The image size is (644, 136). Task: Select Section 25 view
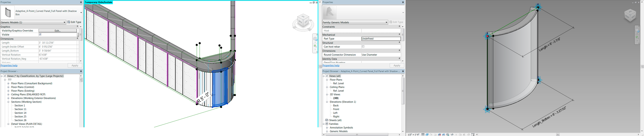(x=20, y=116)
